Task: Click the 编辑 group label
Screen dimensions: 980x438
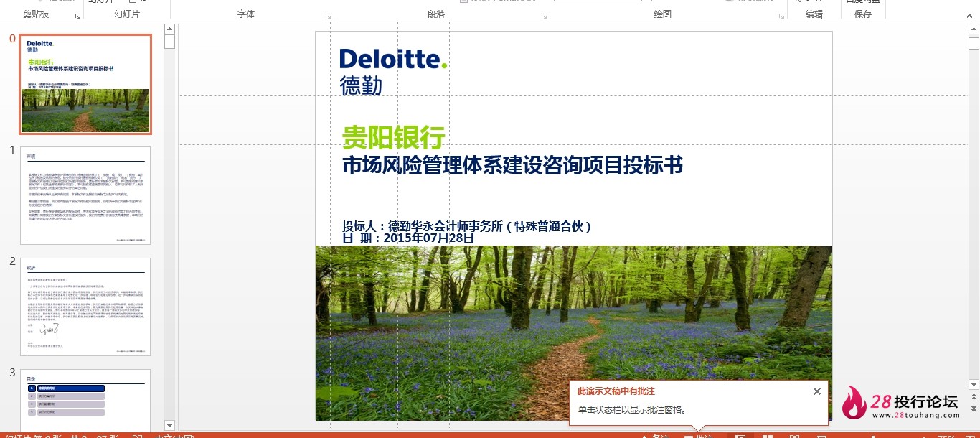Action: 814,14
